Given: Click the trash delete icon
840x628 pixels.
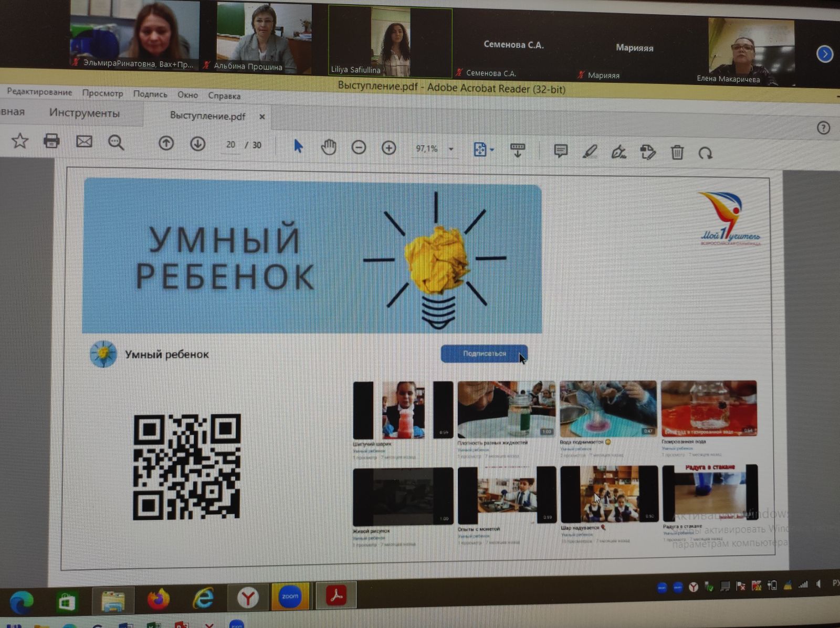Looking at the screenshot, I should (x=677, y=153).
